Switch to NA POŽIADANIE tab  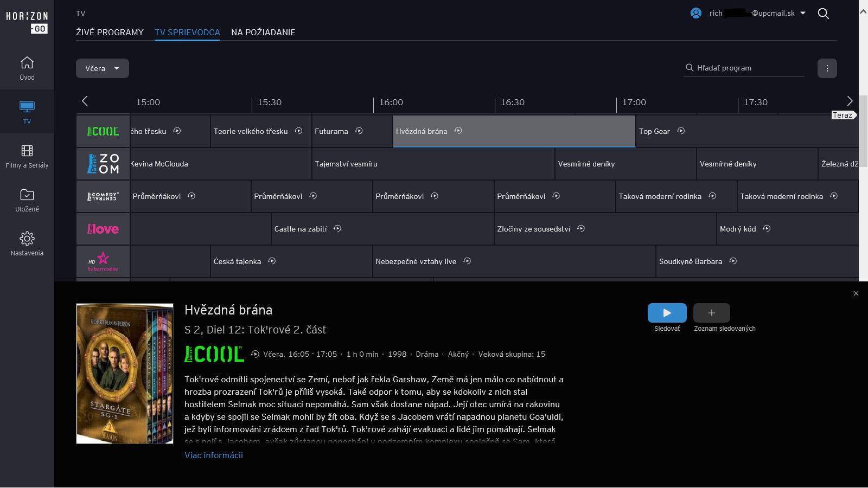click(263, 33)
